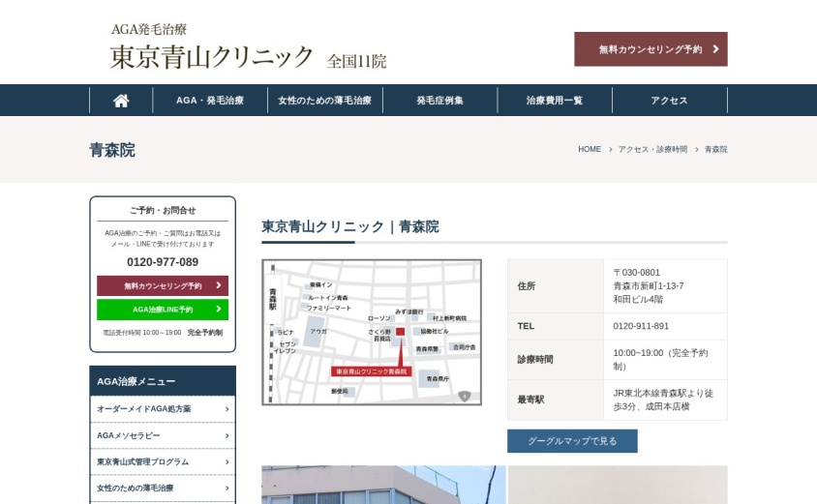Click the 診療時間 table label

tap(535, 359)
